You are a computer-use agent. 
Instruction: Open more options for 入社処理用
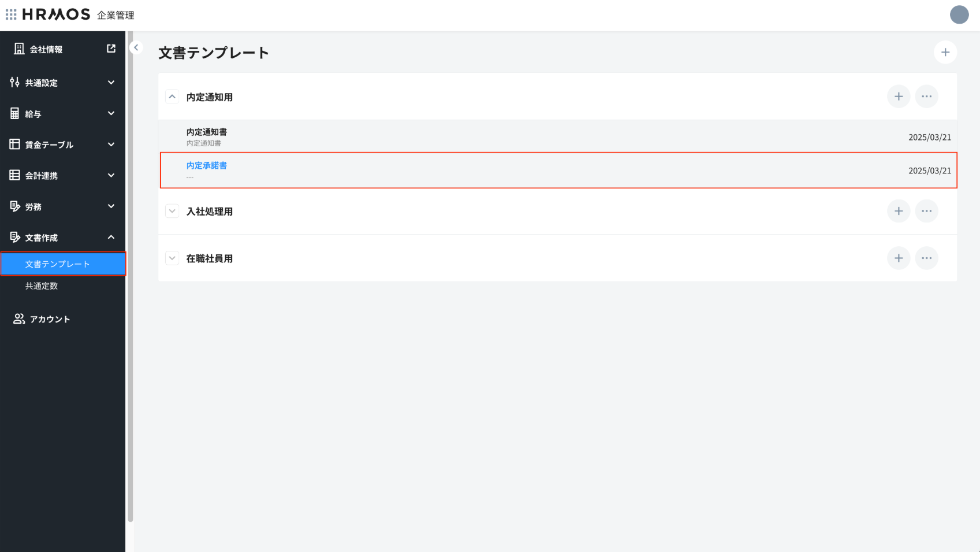(926, 212)
